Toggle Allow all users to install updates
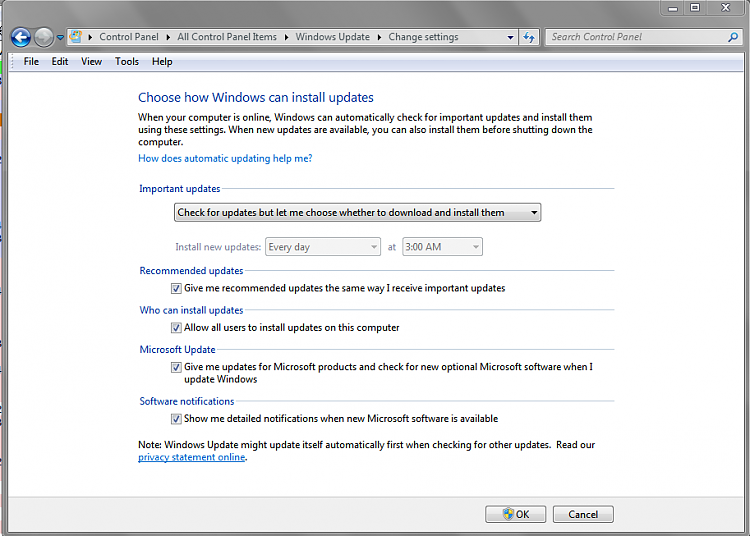 [176, 328]
